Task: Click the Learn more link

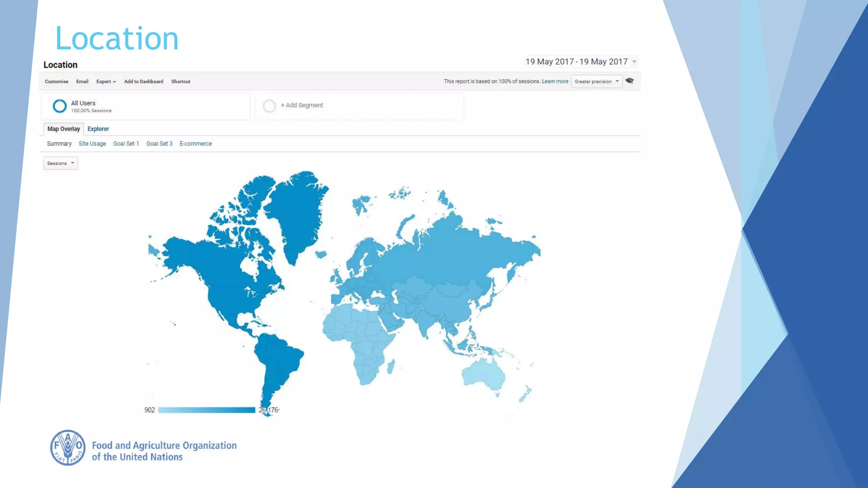Action: [x=555, y=81]
